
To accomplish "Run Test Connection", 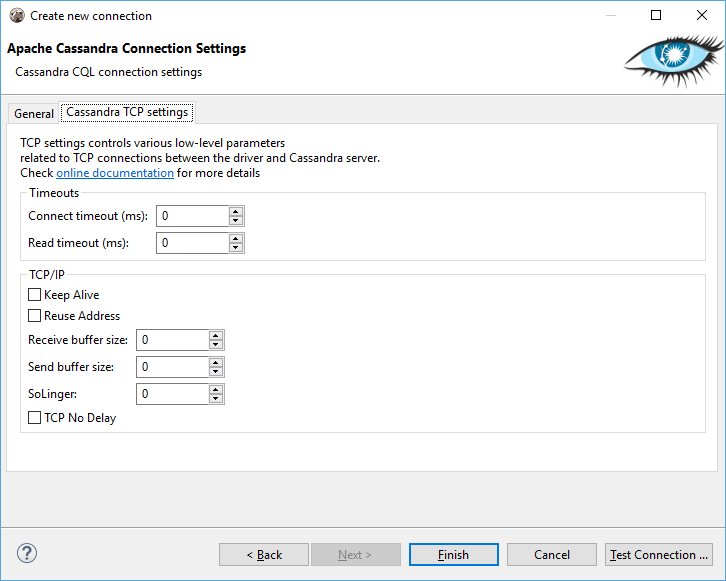I will (659, 555).
